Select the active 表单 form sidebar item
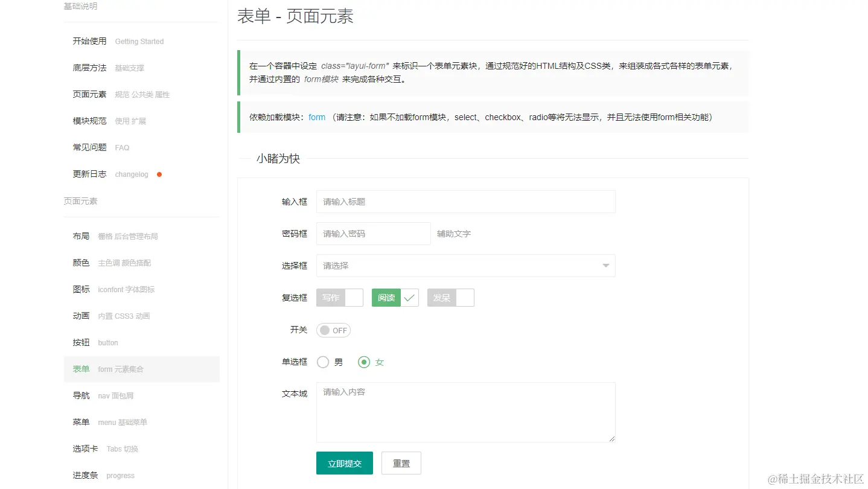 (x=142, y=369)
